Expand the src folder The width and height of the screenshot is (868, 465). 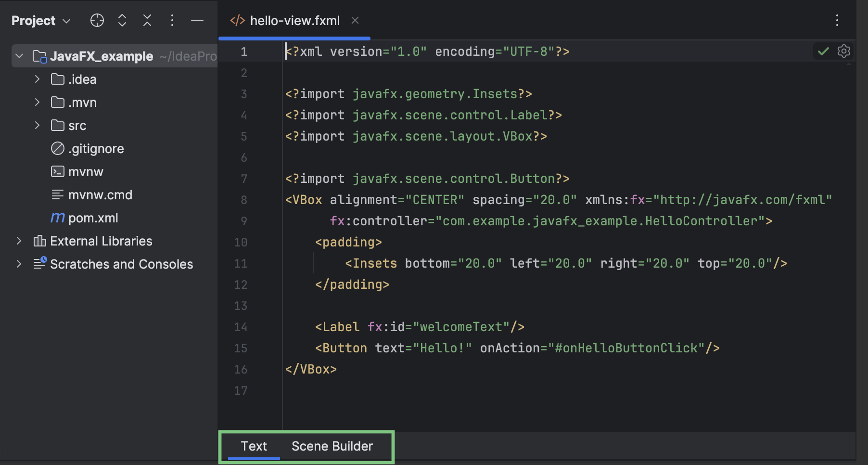coord(38,125)
